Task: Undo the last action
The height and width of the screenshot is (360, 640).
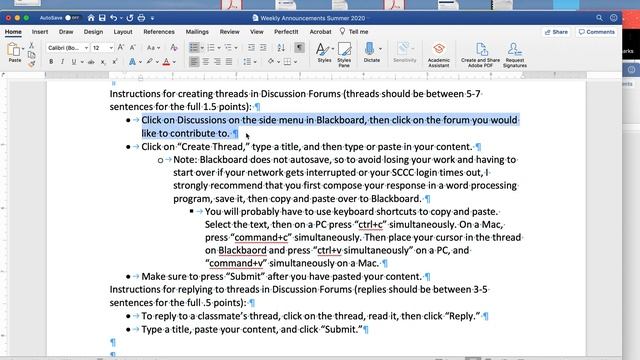Action: (114, 18)
